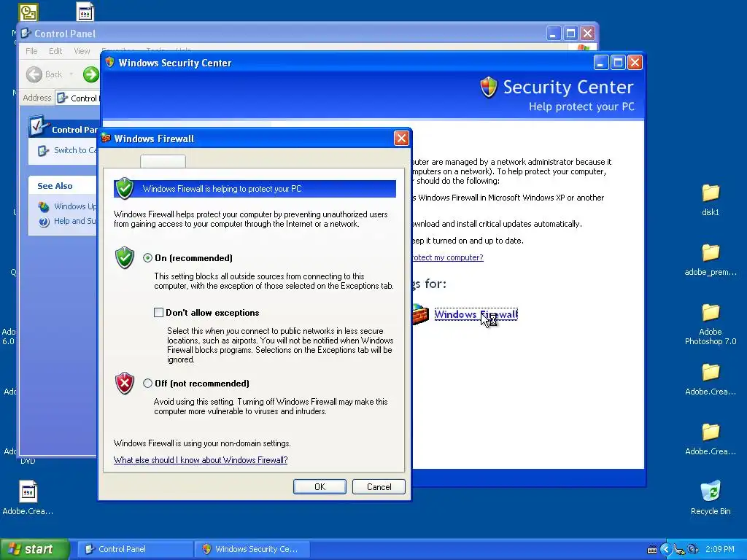Confirm firewall settings with OK
747x560 pixels.
[320, 486]
